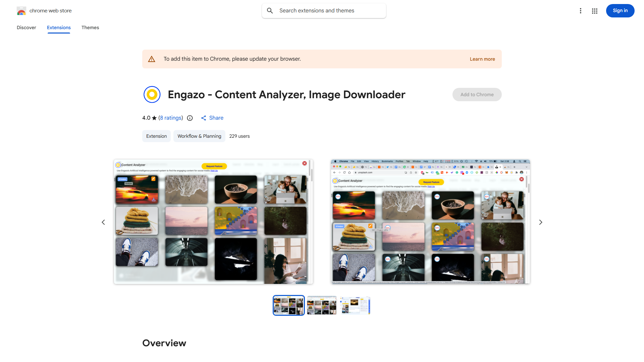Click the Share icon for this extension
Image resolution: width=644 pixels, height=362 pixels.
point(204,118)
